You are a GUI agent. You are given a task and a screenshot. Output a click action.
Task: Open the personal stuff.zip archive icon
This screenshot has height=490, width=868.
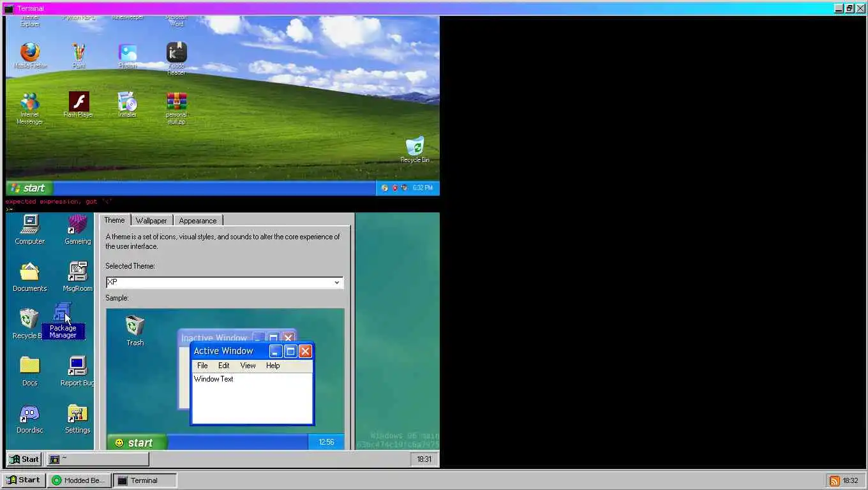coord(176,108)
